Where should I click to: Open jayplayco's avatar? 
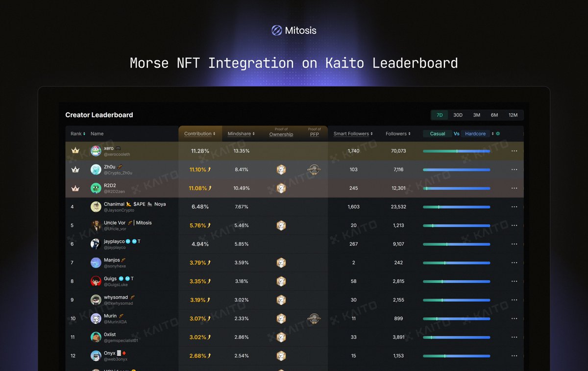click(x=96, y=244)
